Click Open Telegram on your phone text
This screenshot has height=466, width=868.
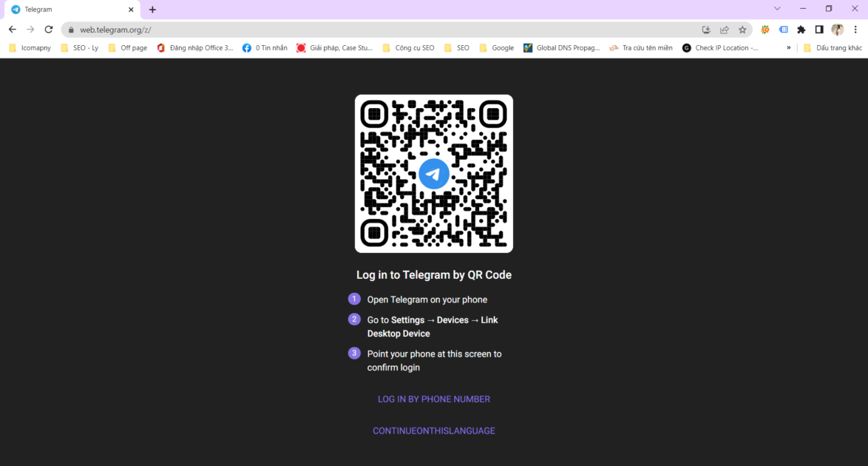[427, 300]
